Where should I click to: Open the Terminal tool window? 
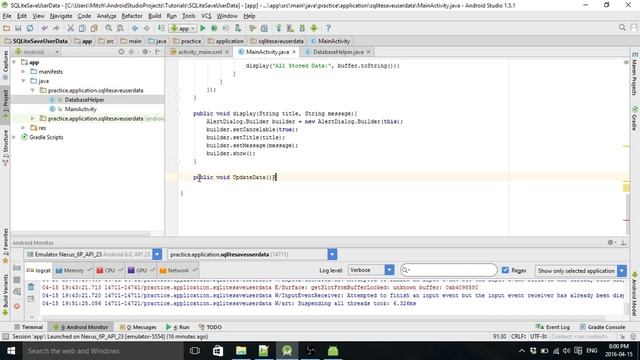(x=28, y=327)
